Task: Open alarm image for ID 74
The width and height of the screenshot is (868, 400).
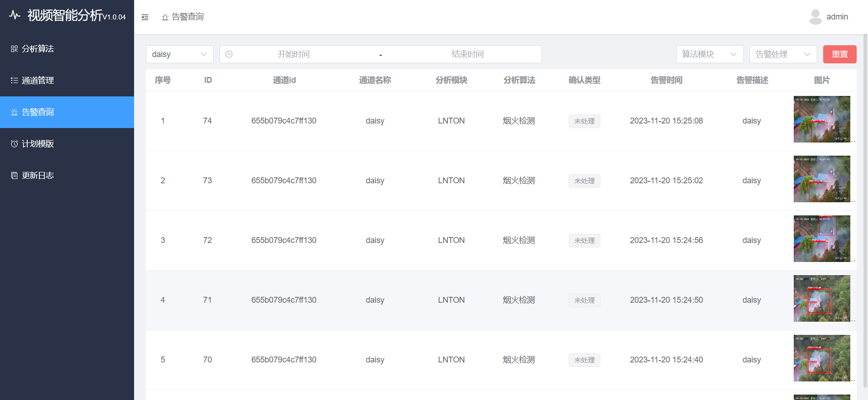Action: [x=822, y=119]
